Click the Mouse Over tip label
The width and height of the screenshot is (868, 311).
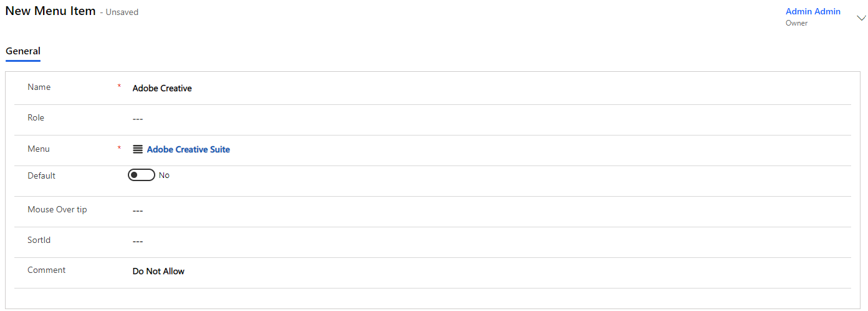pyautogui.click(x=57, y=209)
